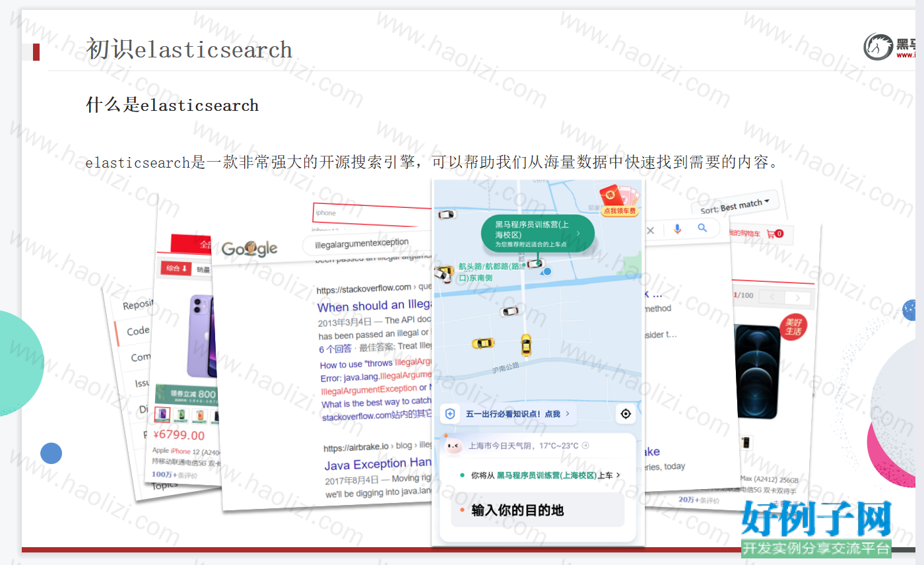Tap the yellow taxi left of 沪南公路
The height and width of the screenshot is (565, 924).
[482, 343]
